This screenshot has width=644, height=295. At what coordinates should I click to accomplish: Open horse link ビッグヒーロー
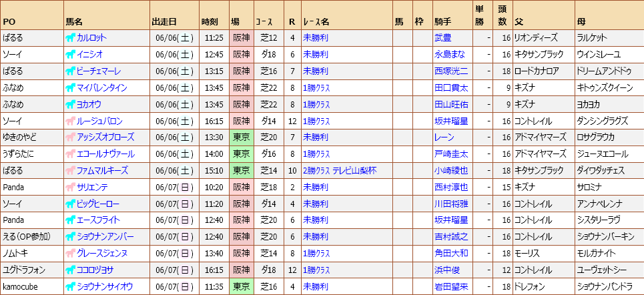tap(98, 204)
